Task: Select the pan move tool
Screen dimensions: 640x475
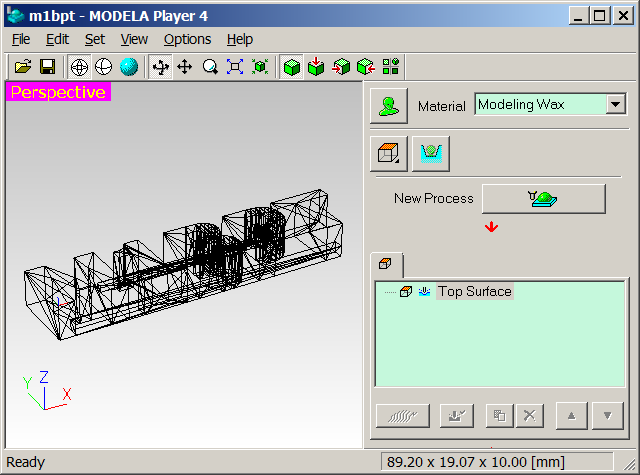Action: click(x=185, y=67)
